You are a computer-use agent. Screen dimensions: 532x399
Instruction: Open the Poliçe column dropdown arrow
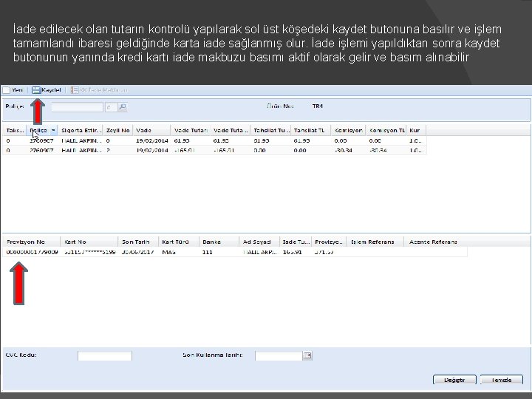[x=53, y=130]
